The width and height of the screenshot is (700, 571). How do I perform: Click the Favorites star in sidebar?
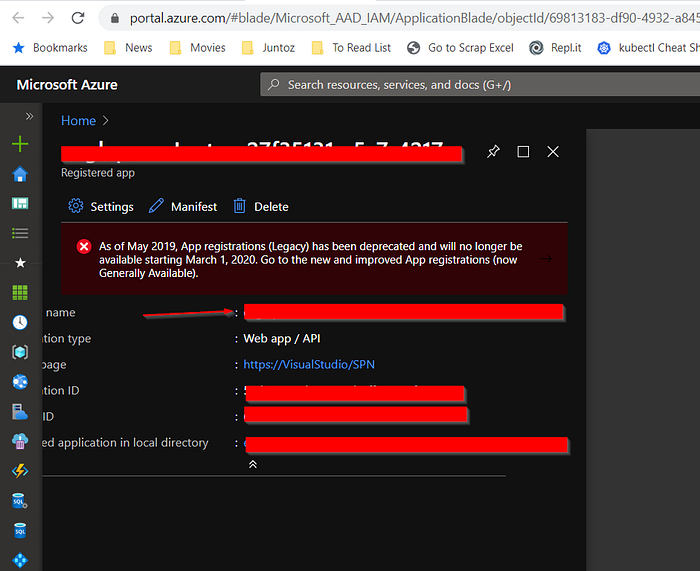[x=20, y=263]
